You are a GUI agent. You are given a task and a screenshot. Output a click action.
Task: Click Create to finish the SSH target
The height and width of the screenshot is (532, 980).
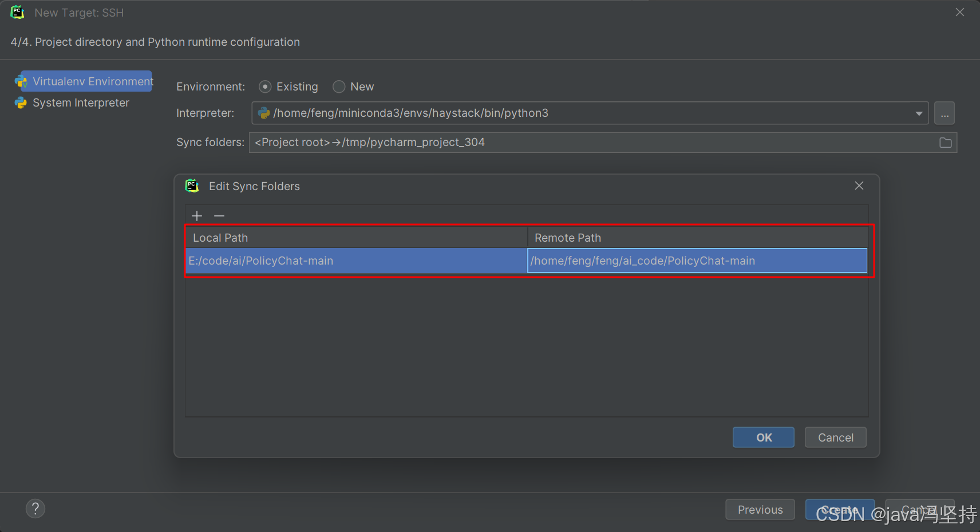point(839,509)
